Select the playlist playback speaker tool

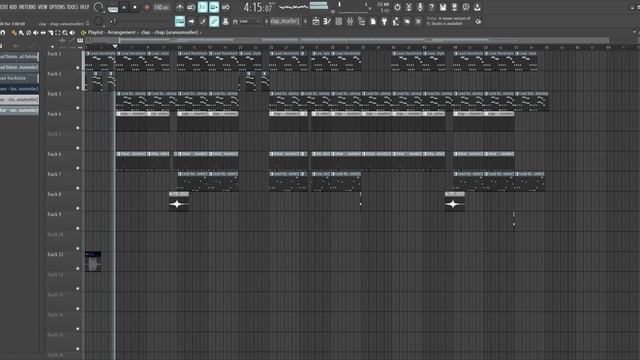72,33
